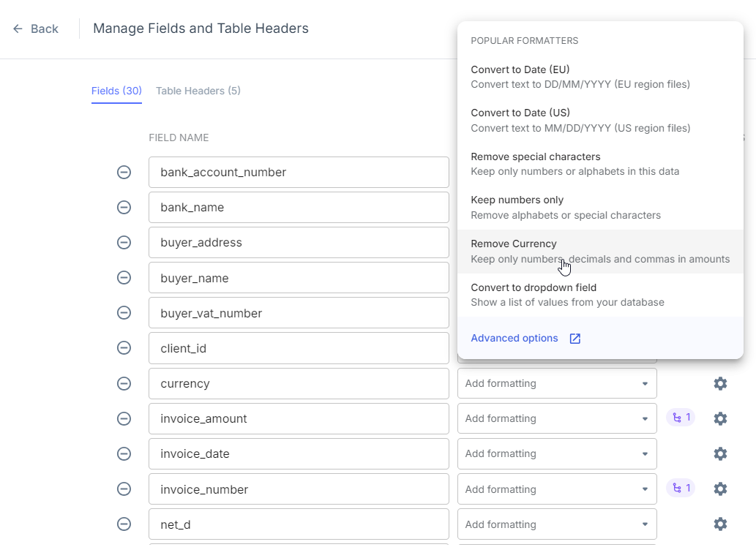The height and width of the screenshot is (558, 756).
Task: Open Add formatting dropdown for invoice_date
Action: (556, 453)
